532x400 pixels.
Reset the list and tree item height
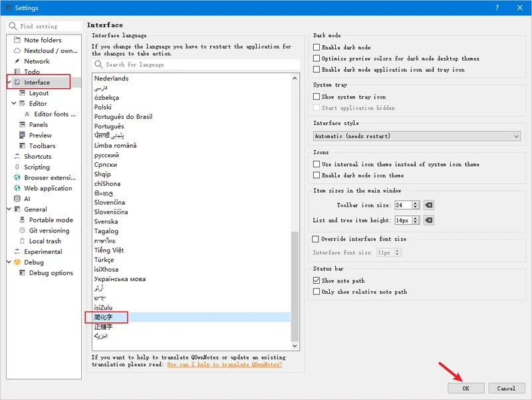pos(429,221)
